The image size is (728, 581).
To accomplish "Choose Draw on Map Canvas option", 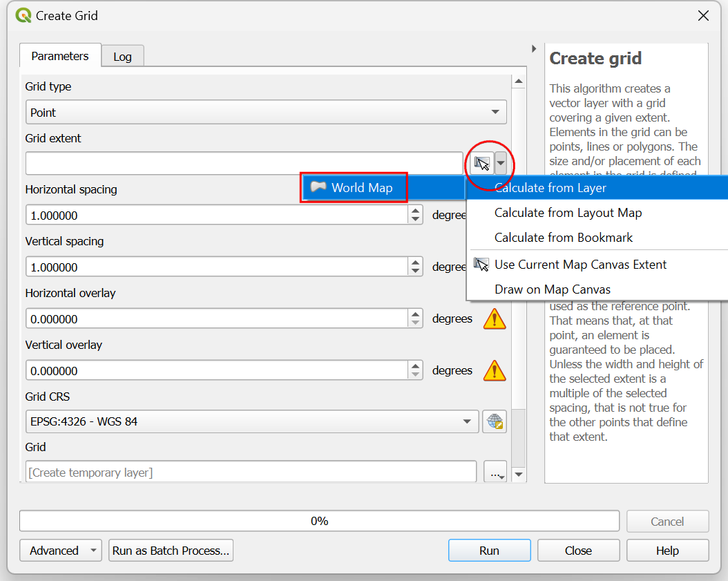I will click(553, 289).
